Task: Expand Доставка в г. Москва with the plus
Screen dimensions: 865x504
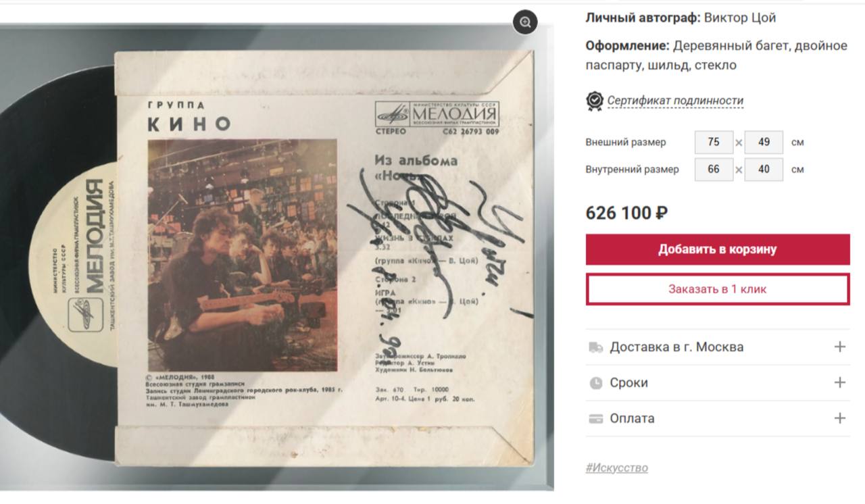Action: coord(839,347)
